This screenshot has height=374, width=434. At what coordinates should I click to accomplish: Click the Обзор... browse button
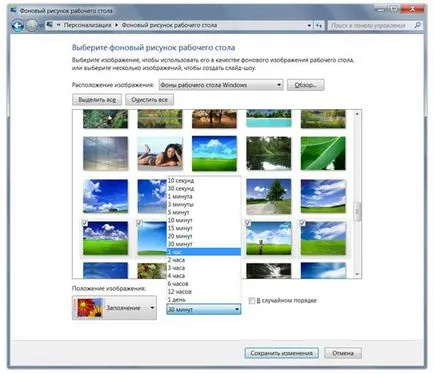305,85
